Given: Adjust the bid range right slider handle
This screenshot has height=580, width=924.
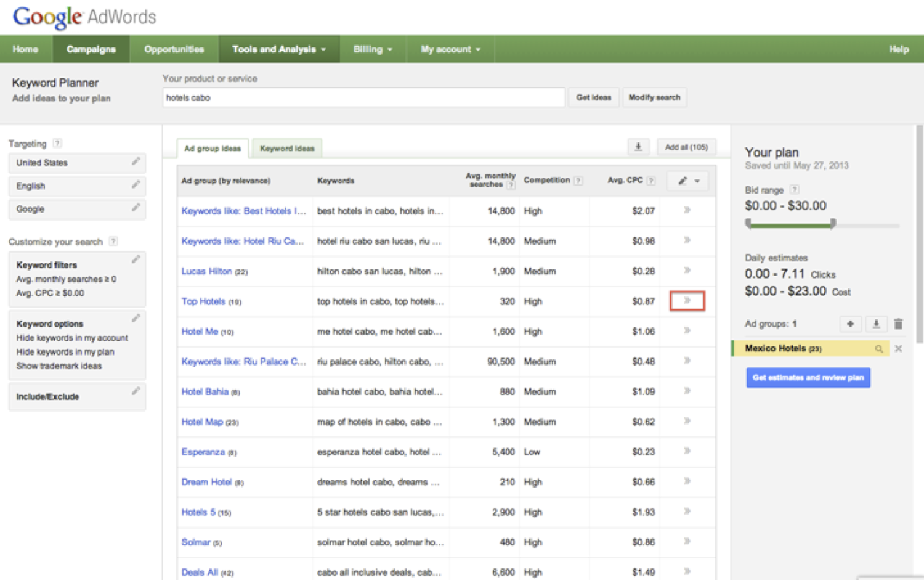Looking at the screenshot, I should coord(833,223).
